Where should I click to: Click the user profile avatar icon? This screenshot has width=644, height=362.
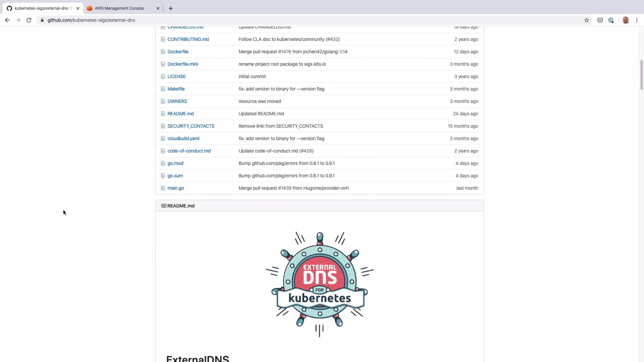pyautogui.click(x=625, y=20)
